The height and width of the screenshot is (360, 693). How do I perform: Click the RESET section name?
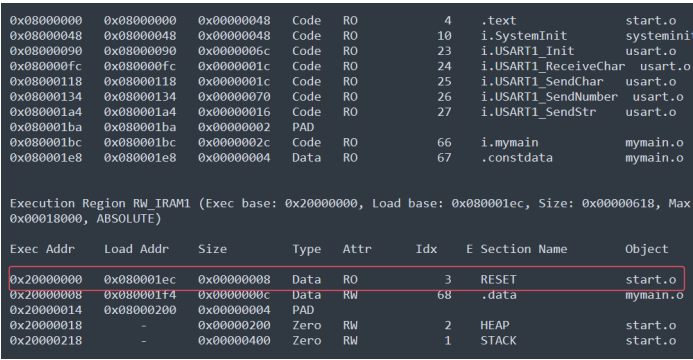tap(499, 280)
